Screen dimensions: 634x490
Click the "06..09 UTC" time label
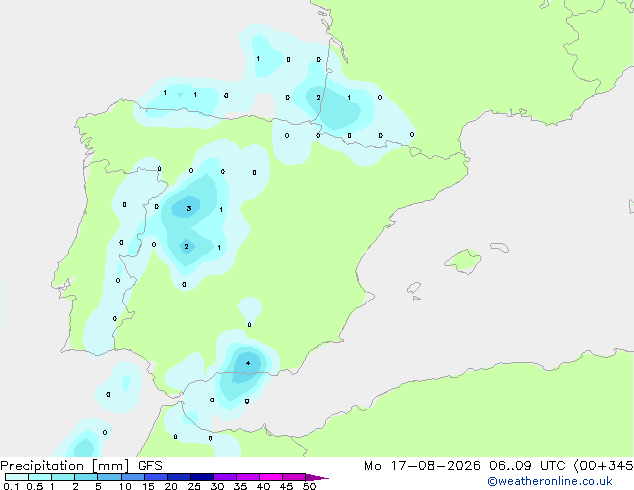pos(527,466)
